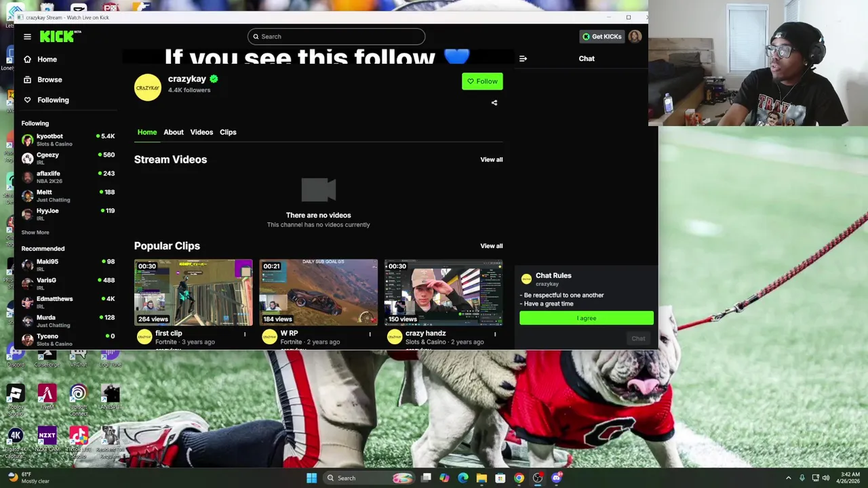The image size is (868, 488).
Task: Open HyyJoe channel in Following list
Action: click(x=68, y=214)
